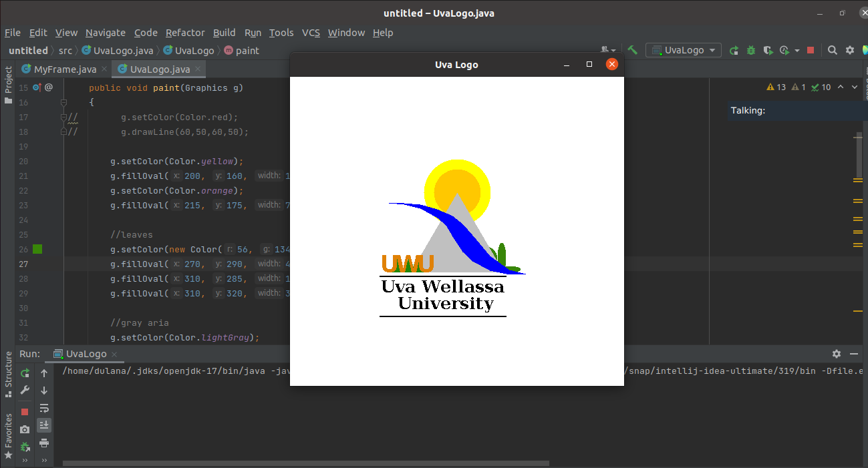This screenshot has width=868, height=468.
Task: Open the UvaLogo run configuration dropdown
Action: click(x=684, y=50)
